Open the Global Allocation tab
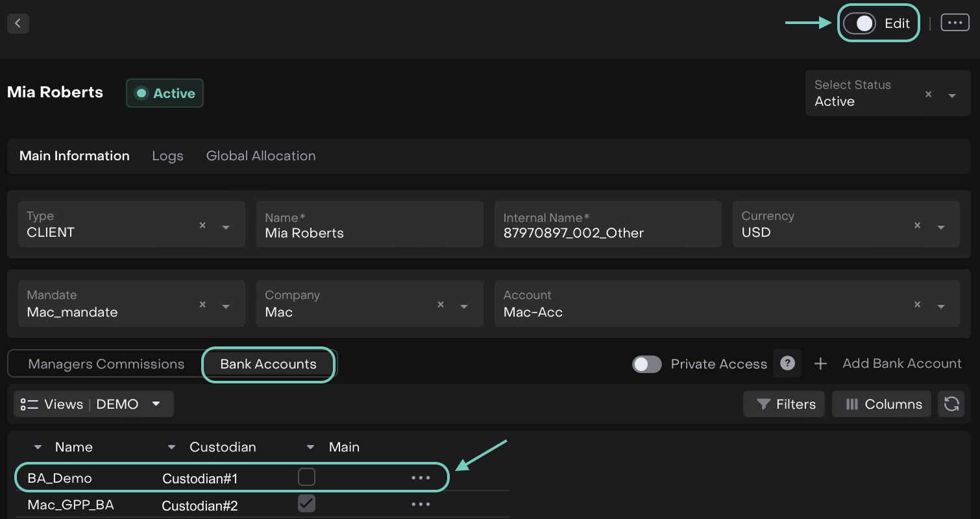This screenshot has height=519, width=980. pyautogui.click(x=261, y=156)
